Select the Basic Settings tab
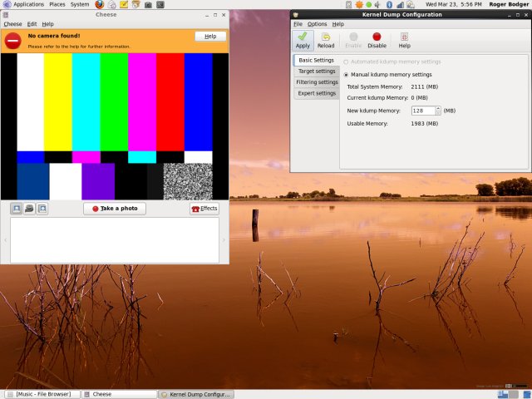Screen dimensions: 532x399 tap(316, 60)
